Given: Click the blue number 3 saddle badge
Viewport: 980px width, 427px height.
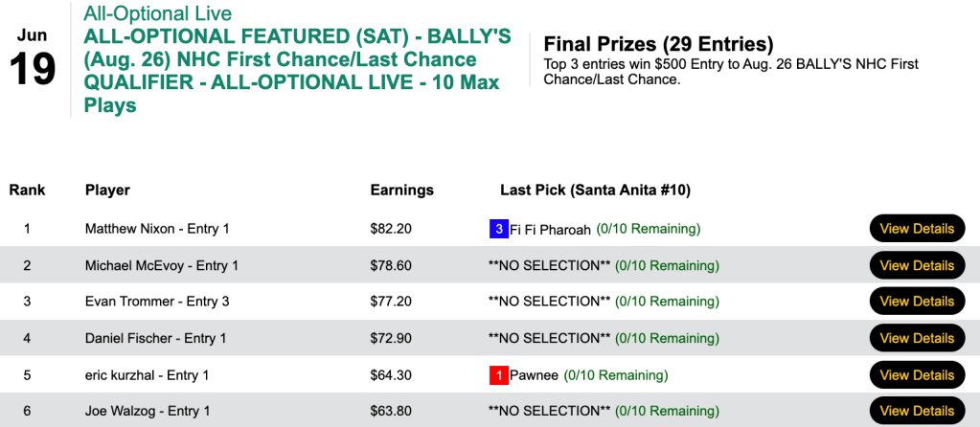Looking at the screenshot, I should [498, 230].
